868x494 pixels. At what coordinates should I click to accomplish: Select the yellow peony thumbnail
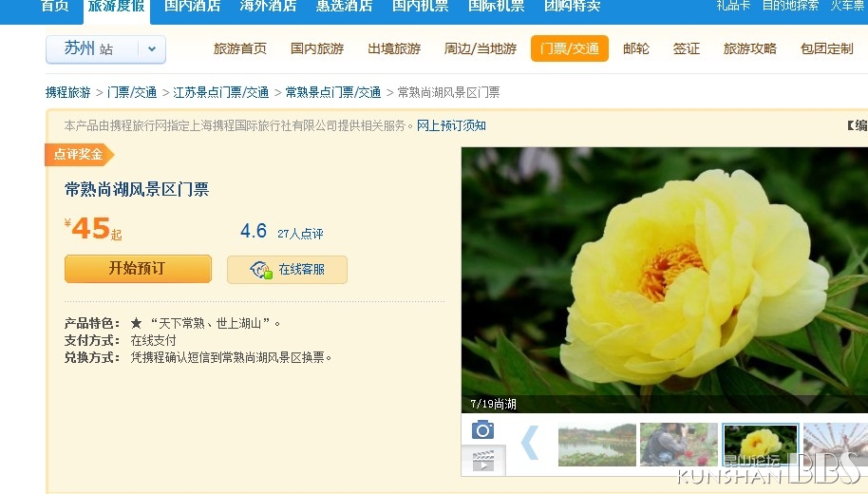761,445
